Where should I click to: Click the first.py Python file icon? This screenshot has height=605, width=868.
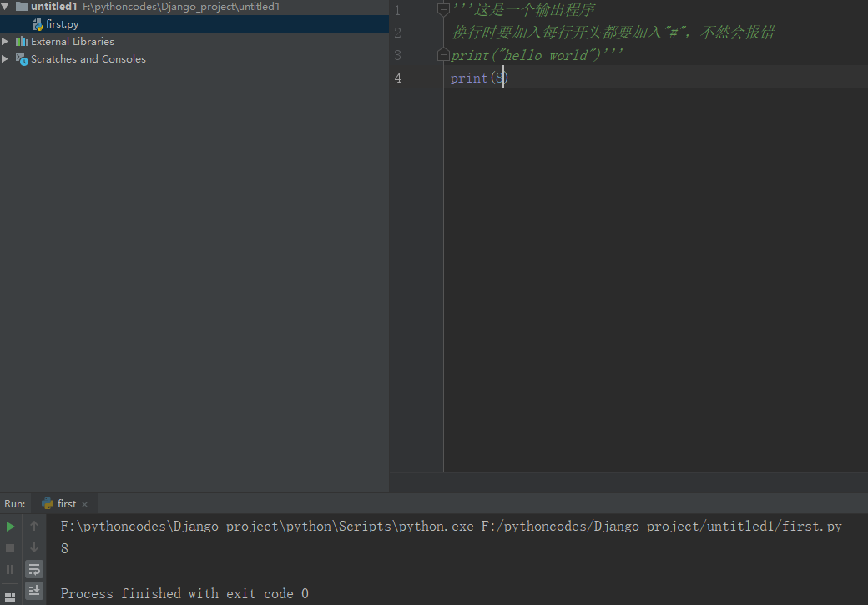click(38, 24)
